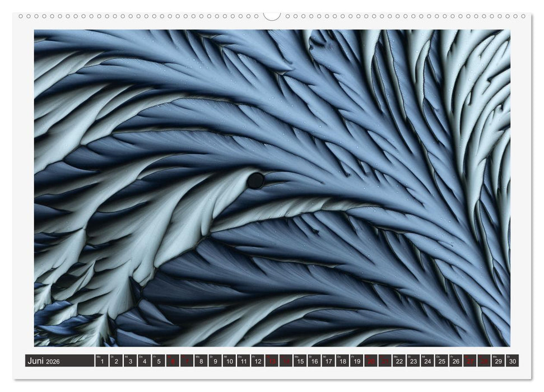Click the hanging hook notch at top center
The width and height of the screenshot is (544, 392).
point(272,16)
